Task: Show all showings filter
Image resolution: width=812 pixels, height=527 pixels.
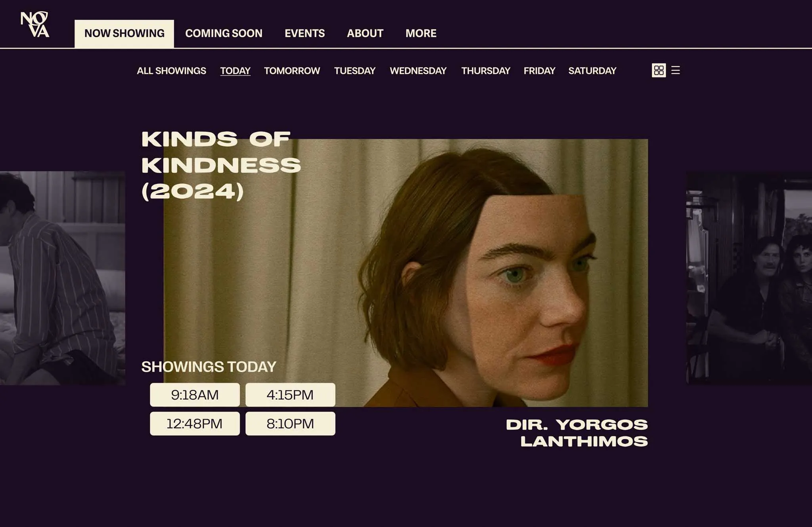Action: 171,71
